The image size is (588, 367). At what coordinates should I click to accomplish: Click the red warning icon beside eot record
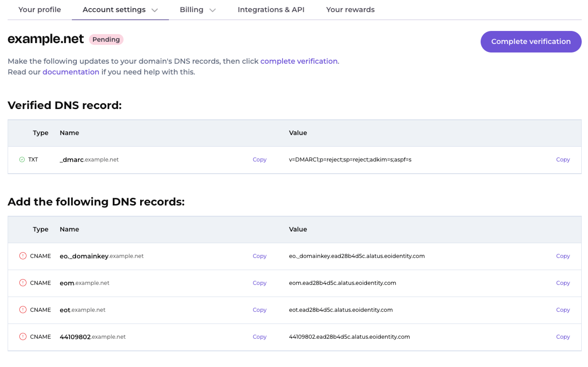point(23,310)
